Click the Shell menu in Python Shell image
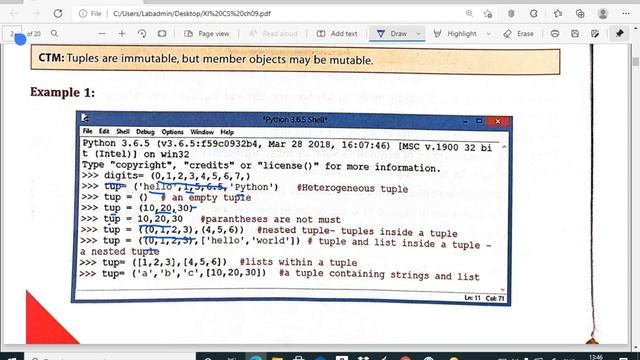The image size is (640, 360). 122,131
